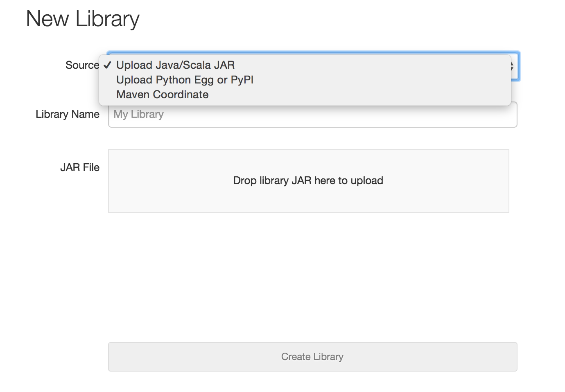Select the Upload Java/Scala JAR option
565x392 pixels.
[x=175, y=65]
